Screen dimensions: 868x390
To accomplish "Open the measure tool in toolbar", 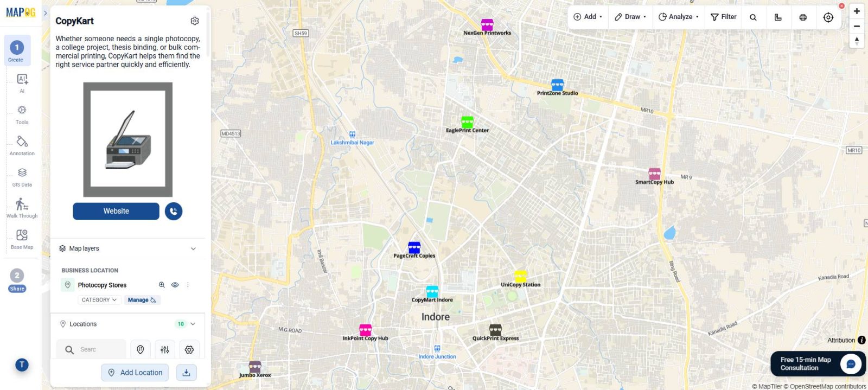I will point(778,17).
